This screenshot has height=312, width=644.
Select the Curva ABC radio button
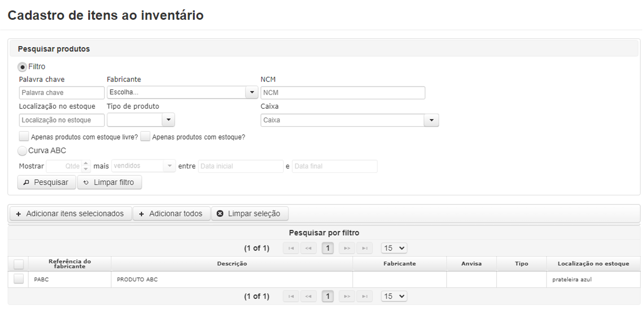point(22,151)
